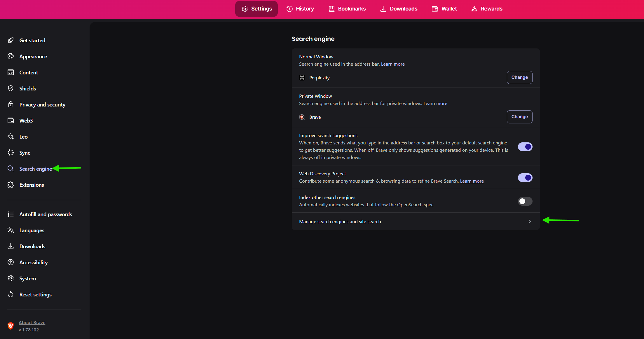Open Sync settings via the sync icon

click(11, 152)
